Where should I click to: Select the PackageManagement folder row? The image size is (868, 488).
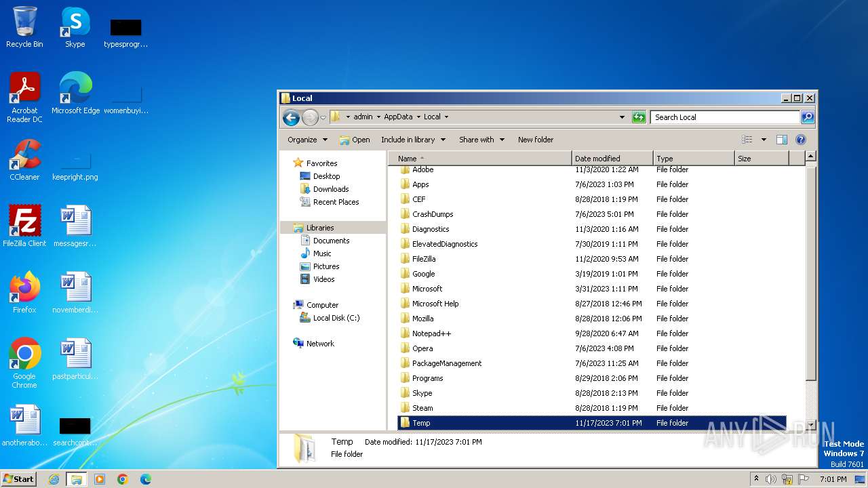pyautogui.click(x=591, y=363)
